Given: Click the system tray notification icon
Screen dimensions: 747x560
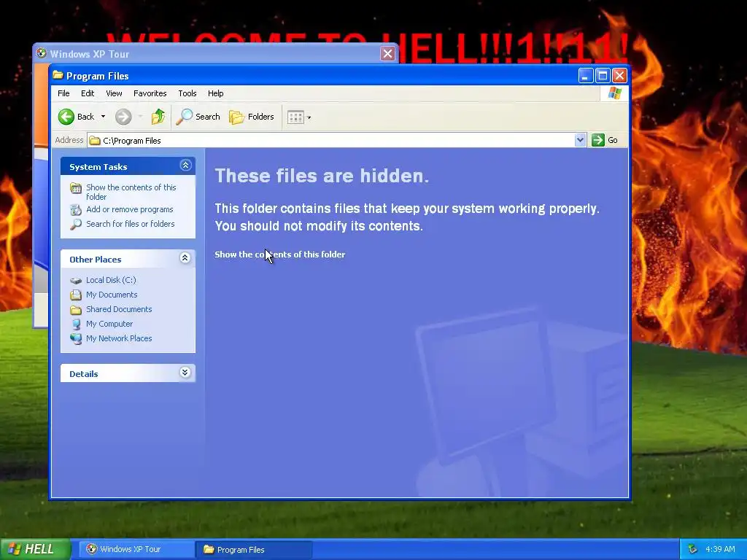Looking at the screenshot, I should click(693, 549).
